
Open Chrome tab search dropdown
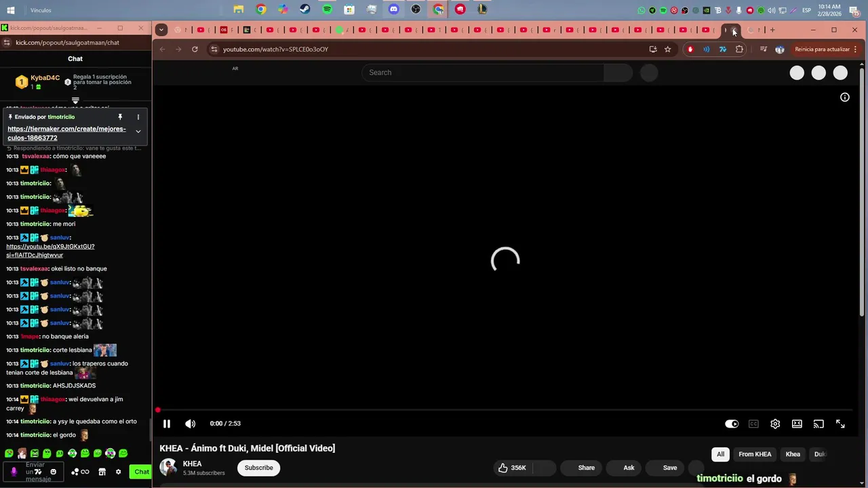tap(161, 30)
